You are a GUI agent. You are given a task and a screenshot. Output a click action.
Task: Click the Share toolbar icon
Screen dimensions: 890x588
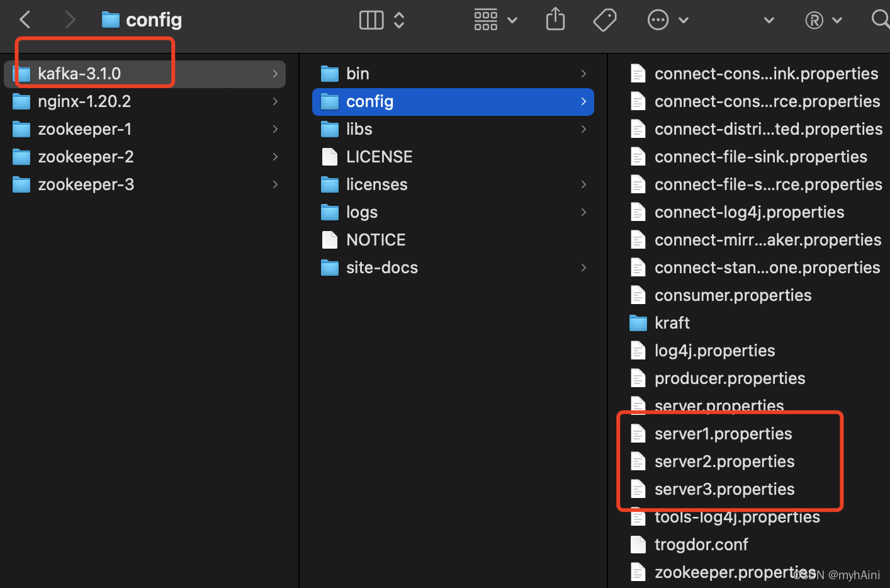556,19
